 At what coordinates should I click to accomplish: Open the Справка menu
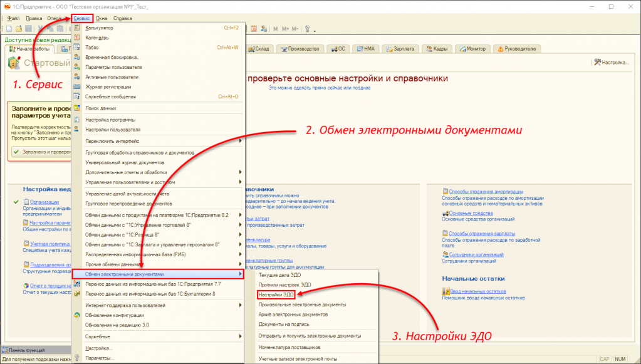pyautogui.click(x=123, y=18)
